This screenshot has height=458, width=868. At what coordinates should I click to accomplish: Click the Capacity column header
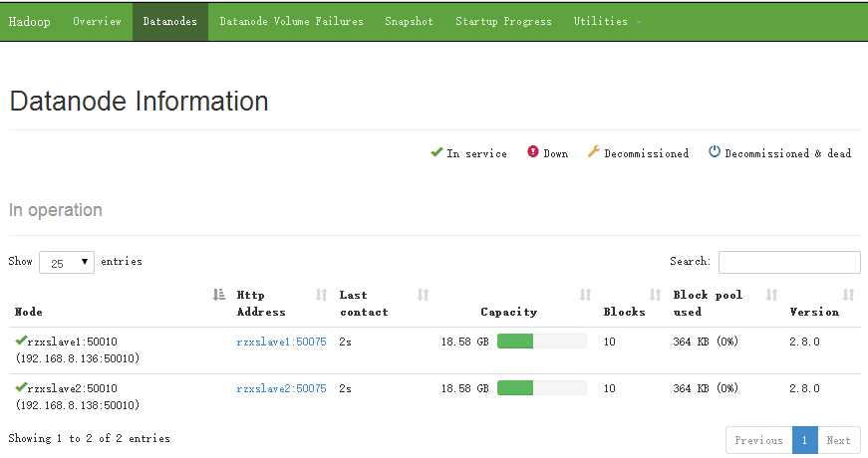pyautogui.click(x=508, y=312)
